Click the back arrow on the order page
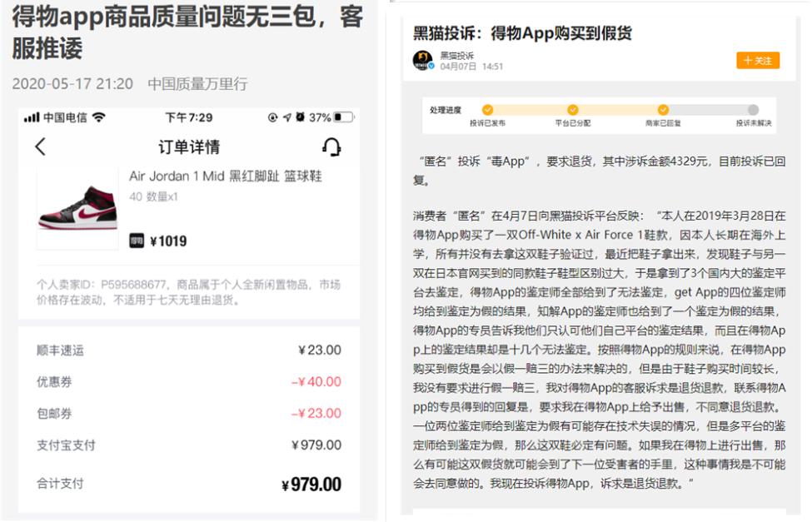The image size is (812, 522). click(x=39, y=147)
